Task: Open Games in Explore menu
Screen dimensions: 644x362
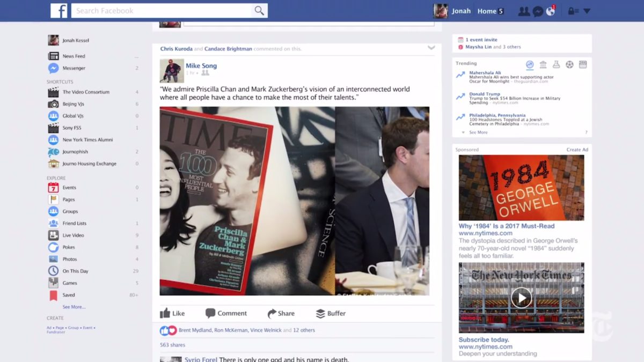Action: 70,283
